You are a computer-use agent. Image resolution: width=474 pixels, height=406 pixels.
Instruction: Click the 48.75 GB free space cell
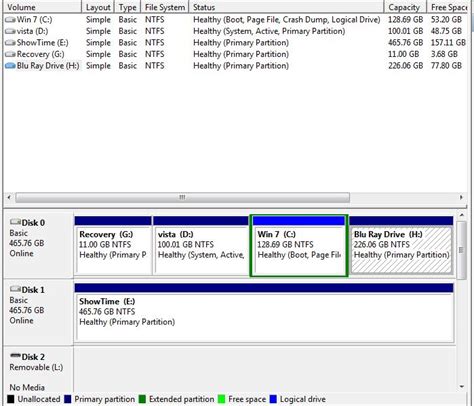(x=446, y=31)
